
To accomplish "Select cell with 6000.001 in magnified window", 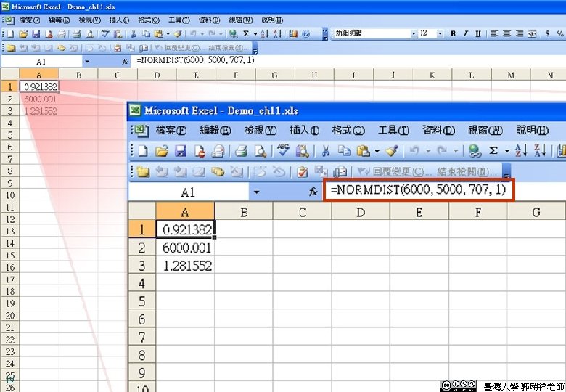I will click(x=186, y=248).
